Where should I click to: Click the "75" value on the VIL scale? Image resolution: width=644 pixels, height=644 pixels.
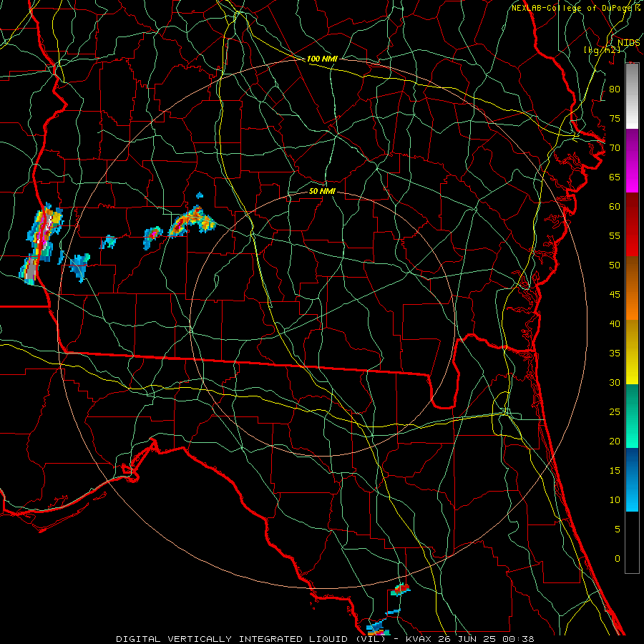[615, 119]
